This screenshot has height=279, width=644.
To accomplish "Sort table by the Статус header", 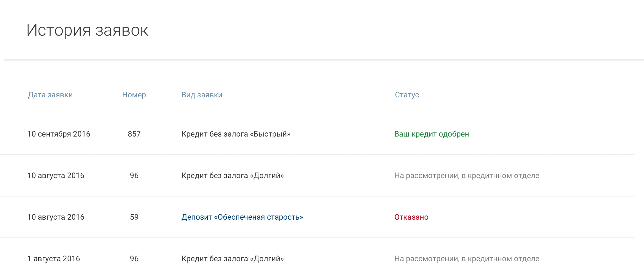I will pyautogui.click(x=407, y=95).
